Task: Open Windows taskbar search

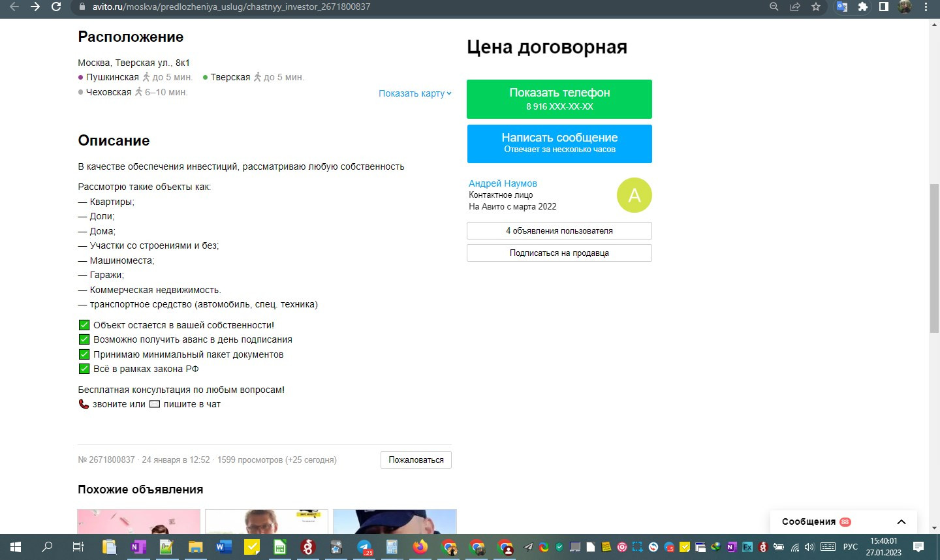Action: [47, 547]
